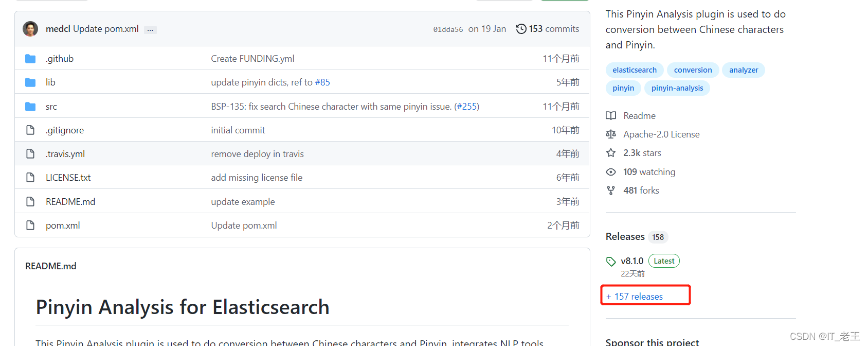
Task: View the 2.3k stars
Action: (x=642, y=153)
